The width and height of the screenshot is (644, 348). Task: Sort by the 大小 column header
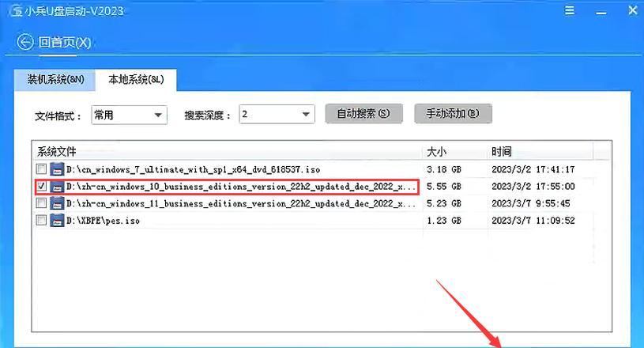click(454, 152)
